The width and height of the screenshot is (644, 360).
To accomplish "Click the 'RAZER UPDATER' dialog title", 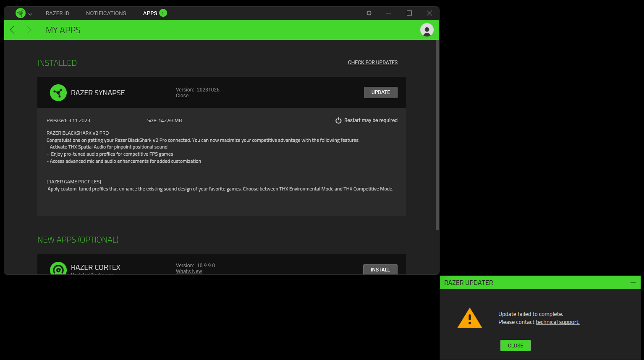I will click(469, 283).
